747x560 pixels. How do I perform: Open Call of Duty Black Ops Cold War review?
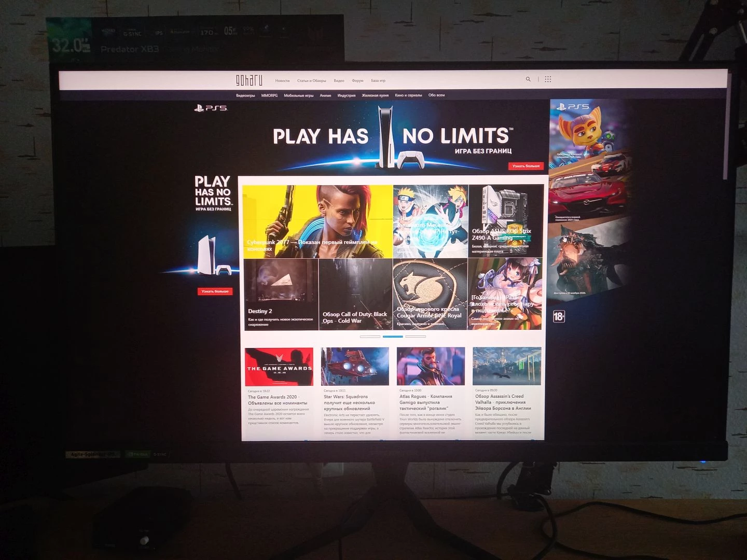(355, 294)
